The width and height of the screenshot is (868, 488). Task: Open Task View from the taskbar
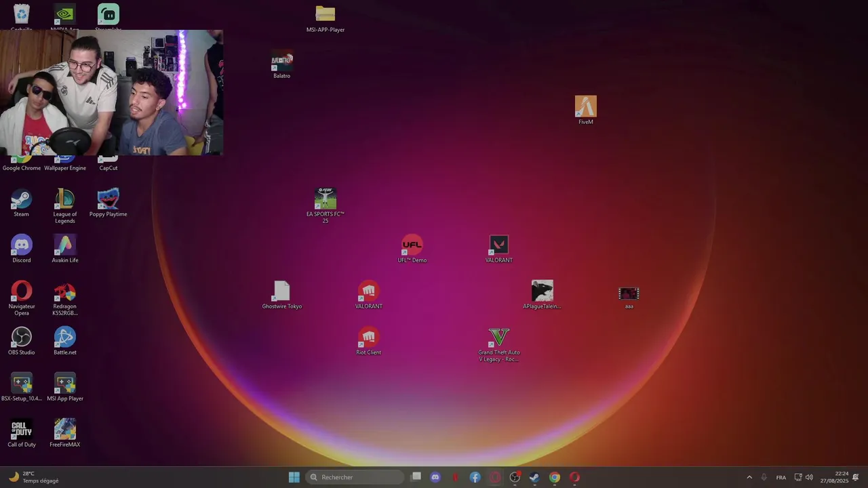(x=416, y=477)
